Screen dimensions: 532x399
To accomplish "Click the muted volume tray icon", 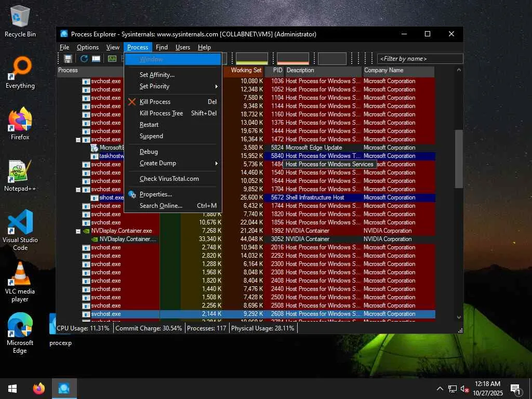I will (x=464, y=389).
